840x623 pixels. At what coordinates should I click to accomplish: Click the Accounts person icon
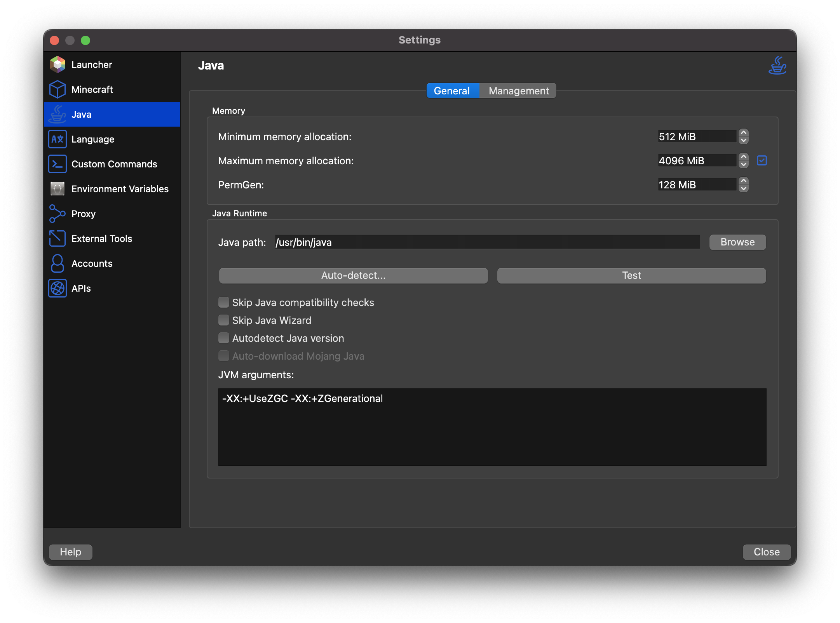(x=58, y=263)
